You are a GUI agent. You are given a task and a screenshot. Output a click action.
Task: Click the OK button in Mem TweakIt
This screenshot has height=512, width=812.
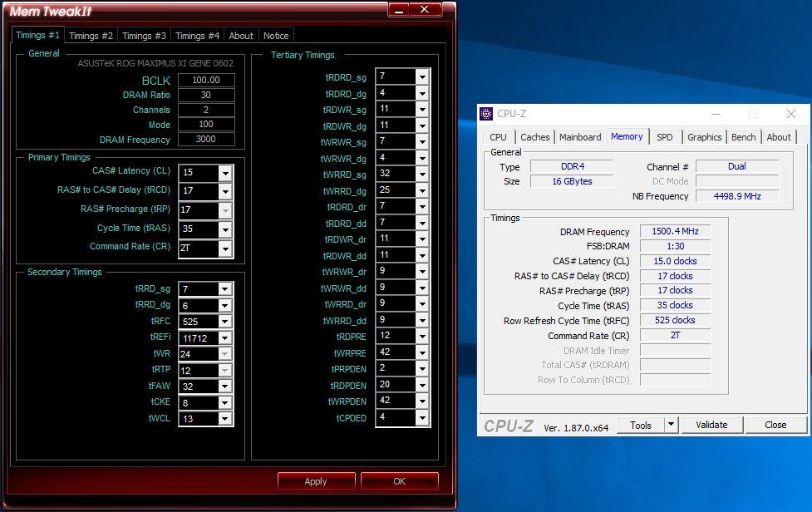[x=399, y=481]
